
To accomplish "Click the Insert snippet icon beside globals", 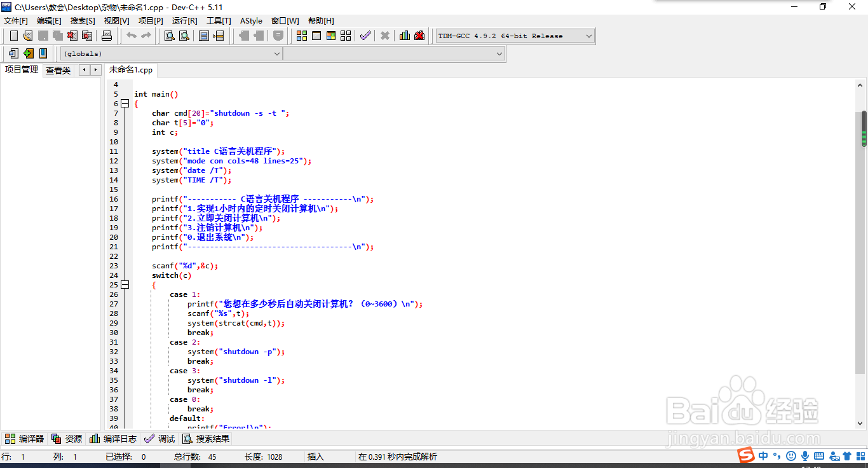I will (x=13, y=53).
